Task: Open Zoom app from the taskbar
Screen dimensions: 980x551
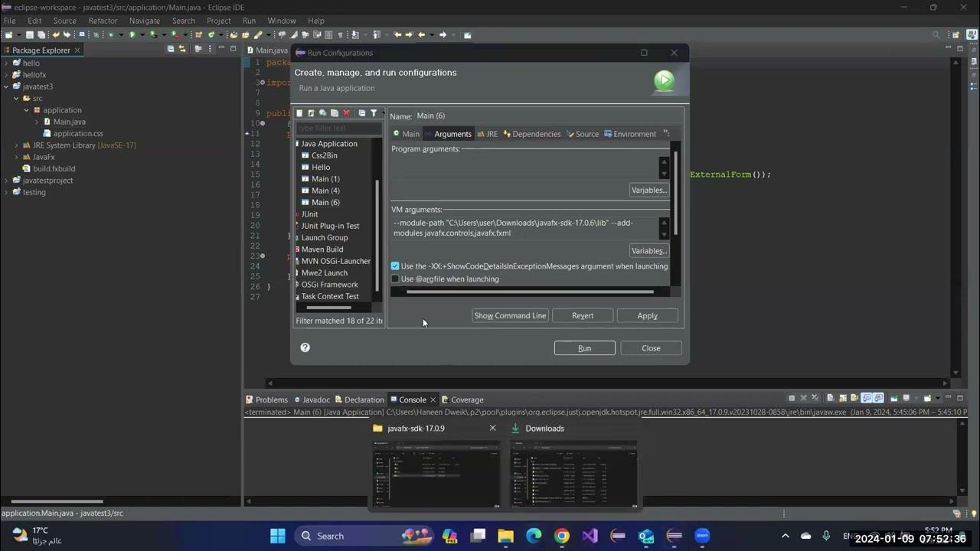Action: coord(702,536)
